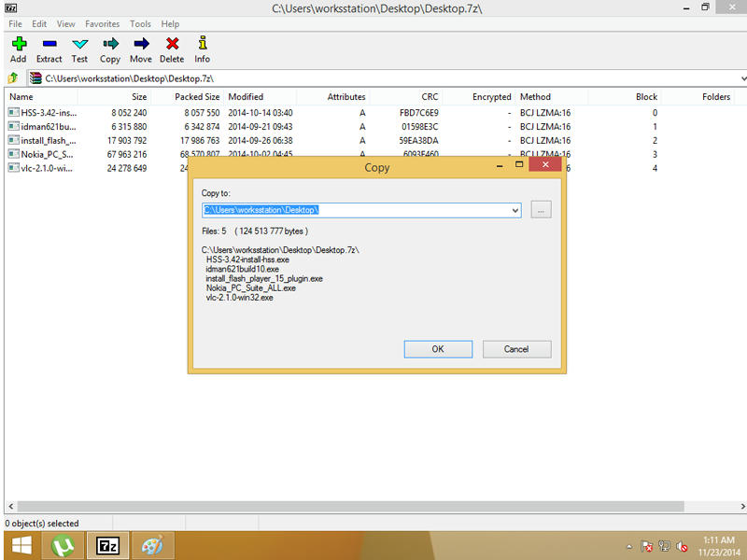This screenshot has width=747, height=560.
Task: Sort by Modified column header
Action: click(x=261, y=97)
